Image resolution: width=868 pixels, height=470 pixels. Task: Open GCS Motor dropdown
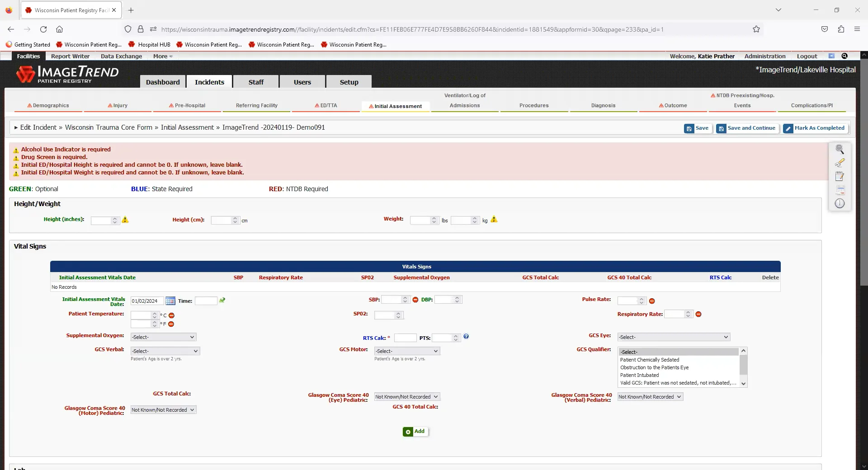[407, 351]
